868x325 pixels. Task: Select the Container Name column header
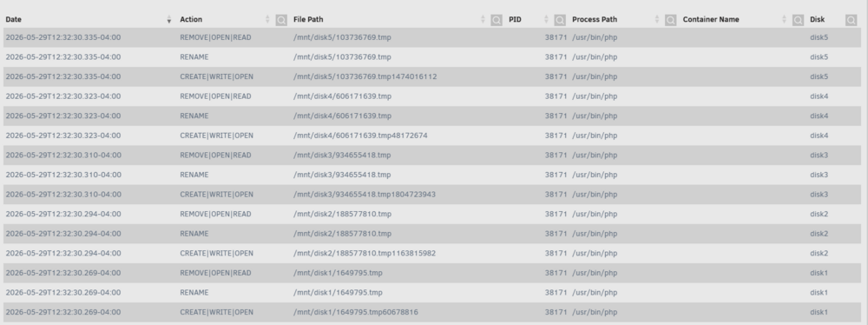click(x=711, y=19)
